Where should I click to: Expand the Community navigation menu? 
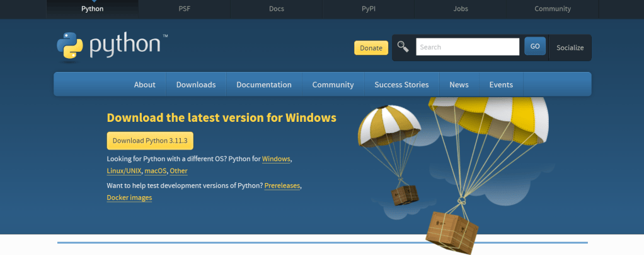pos(333,85)
